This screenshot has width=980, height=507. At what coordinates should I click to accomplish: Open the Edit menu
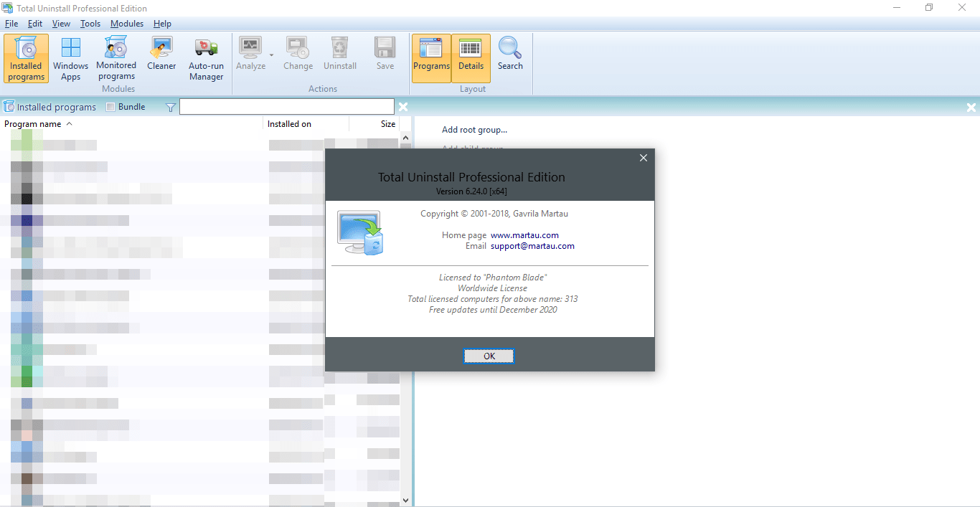point(35,24)
